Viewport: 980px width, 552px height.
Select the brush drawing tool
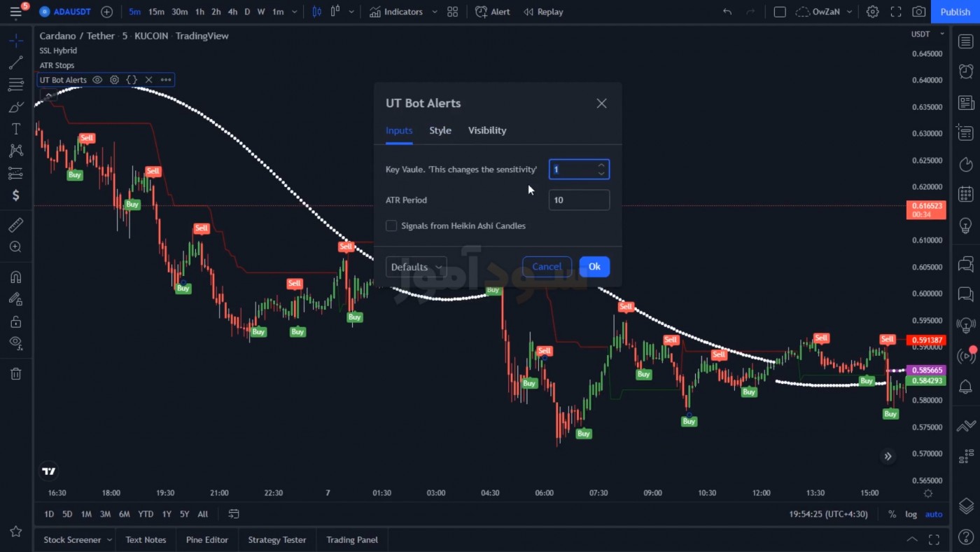(15, 107)
